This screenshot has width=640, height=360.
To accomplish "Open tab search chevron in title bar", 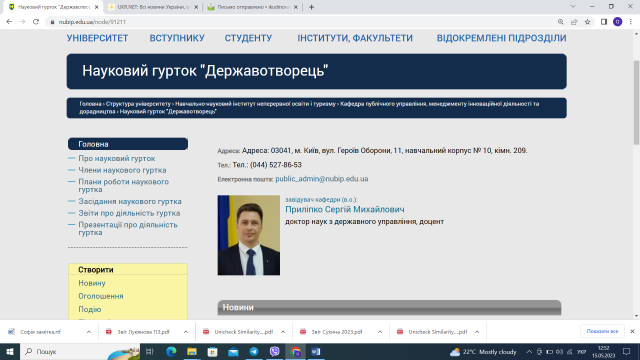I will [x=573, y=7].
